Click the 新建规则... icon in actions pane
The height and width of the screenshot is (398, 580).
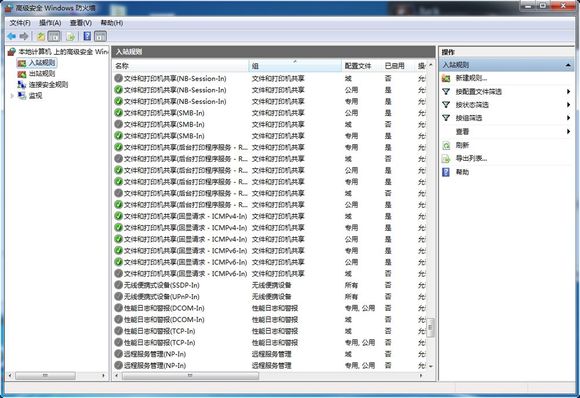pos(446,78)
